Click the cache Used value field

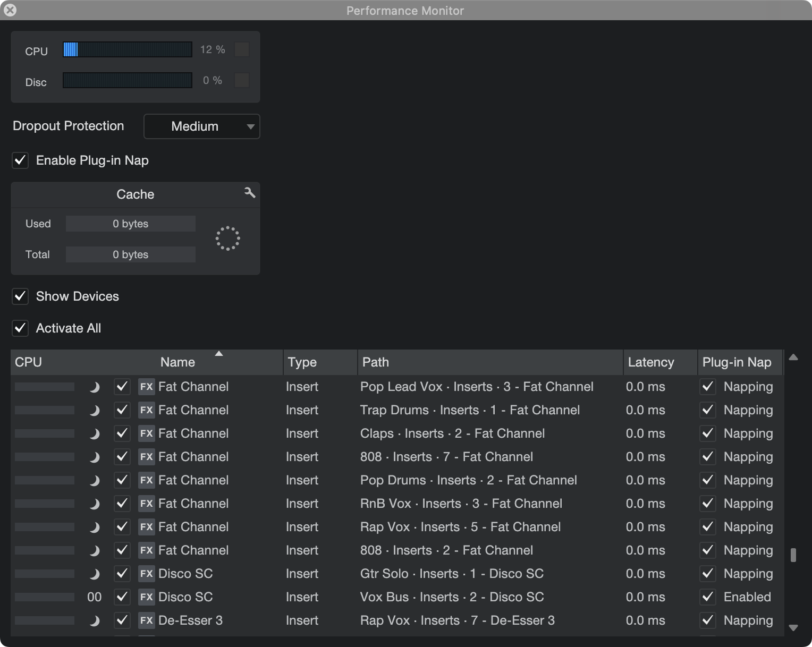131,224
